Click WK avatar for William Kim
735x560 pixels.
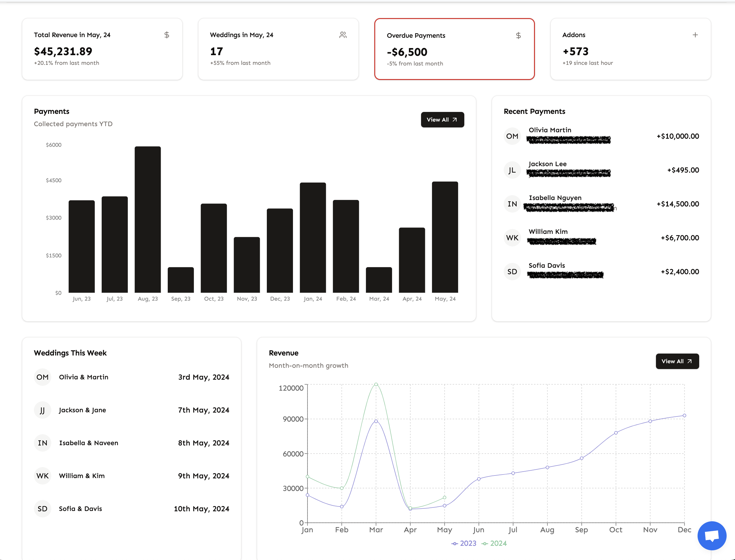coord(512,238)
